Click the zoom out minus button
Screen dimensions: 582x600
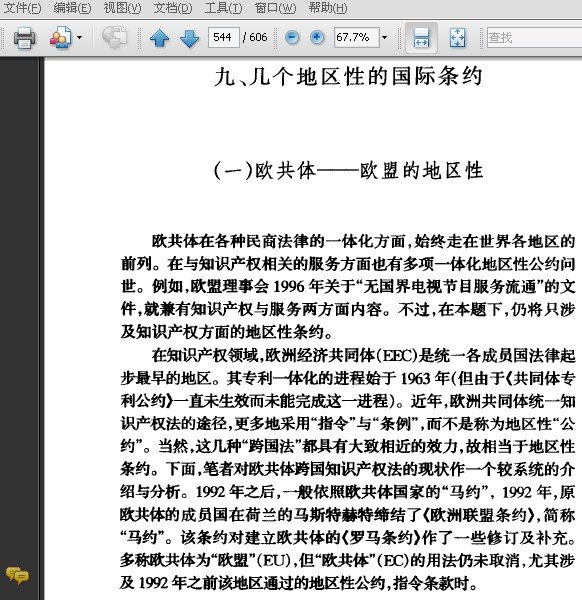click(x=292, y=37)
